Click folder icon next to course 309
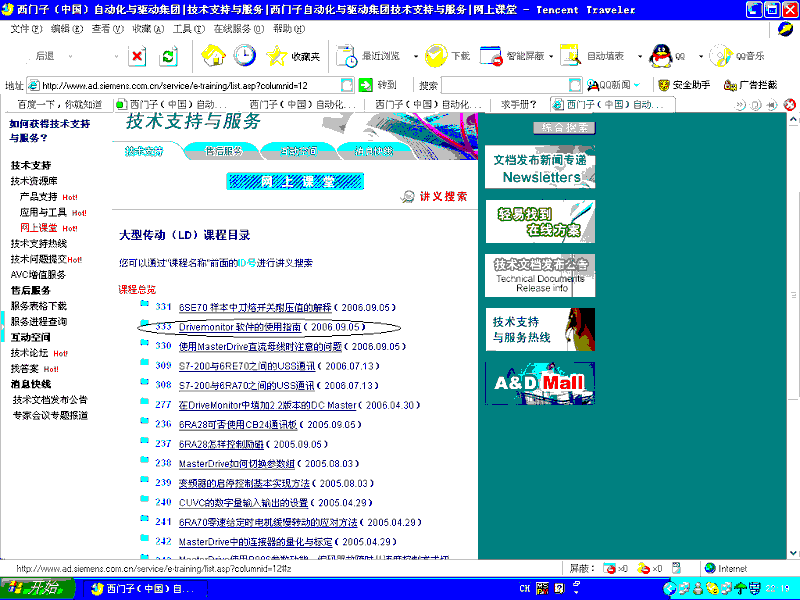Viewport: 800px width, 600px height. click(x=144, y=363)
